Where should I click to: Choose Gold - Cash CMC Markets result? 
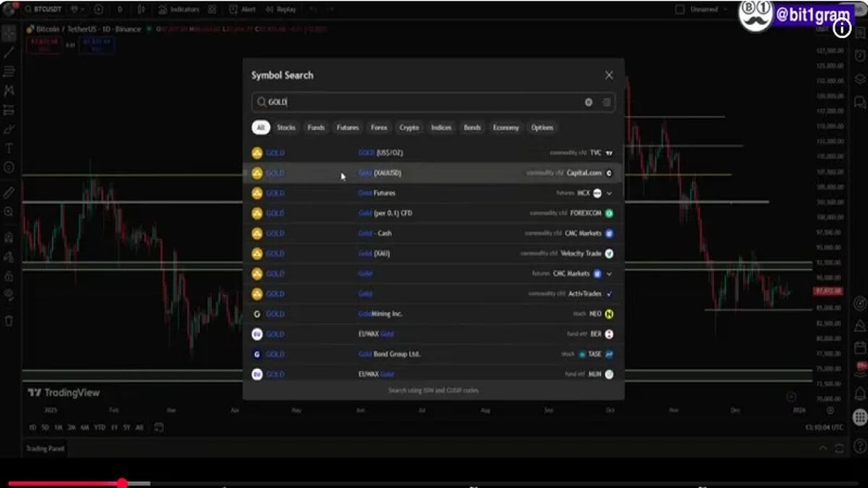point(433,234)
